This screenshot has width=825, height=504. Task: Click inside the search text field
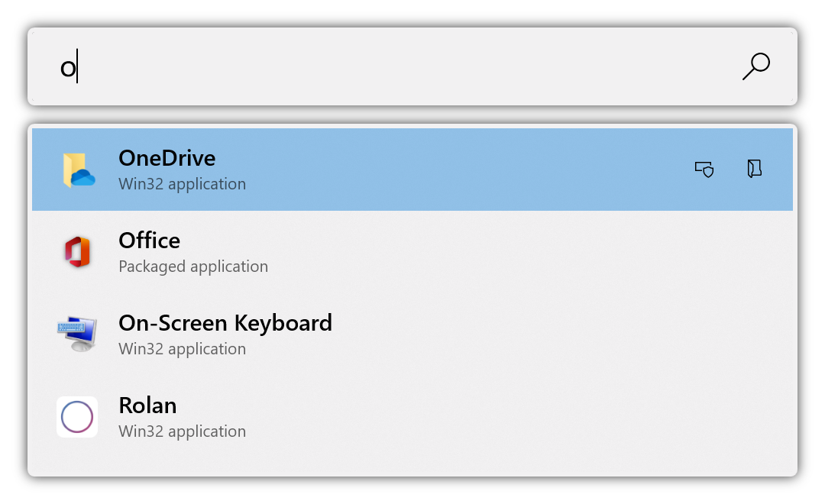(382, 67)
